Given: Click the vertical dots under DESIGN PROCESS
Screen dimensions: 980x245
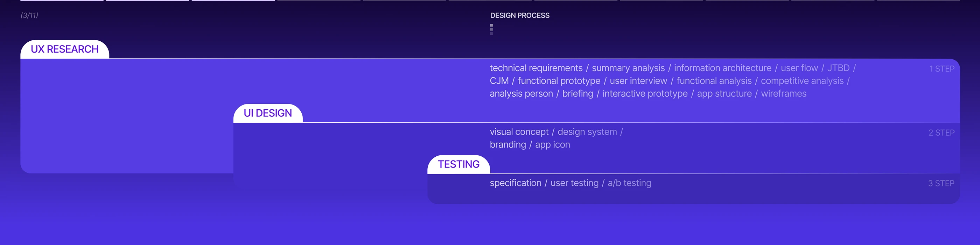Looking at the screenshot, I should tap(491, 29).
